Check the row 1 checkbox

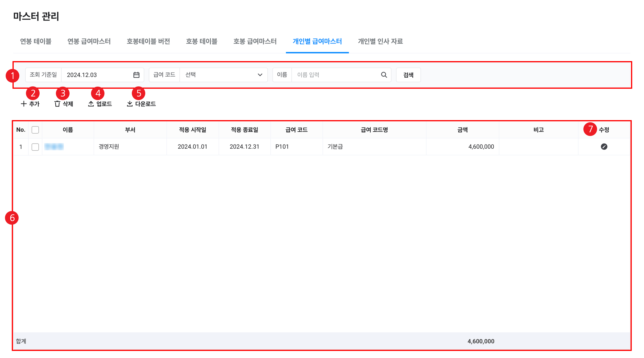coord(35,147)
